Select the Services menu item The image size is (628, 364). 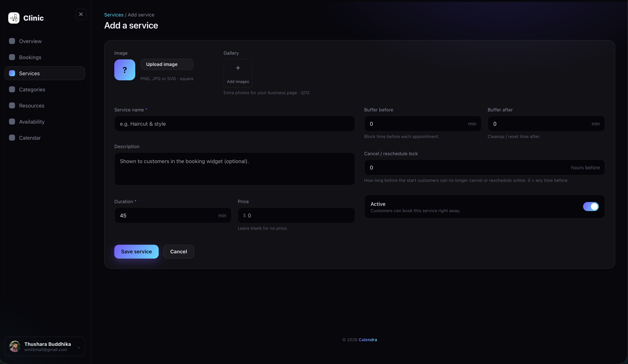tap(45, 73)
